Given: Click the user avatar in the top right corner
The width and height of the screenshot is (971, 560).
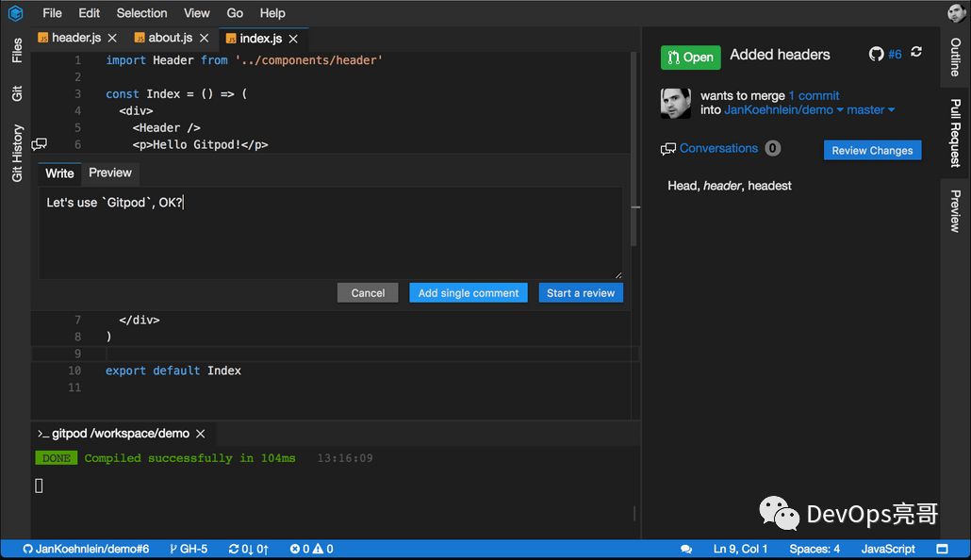Looking at the screenshot, I should pos(957,13).
